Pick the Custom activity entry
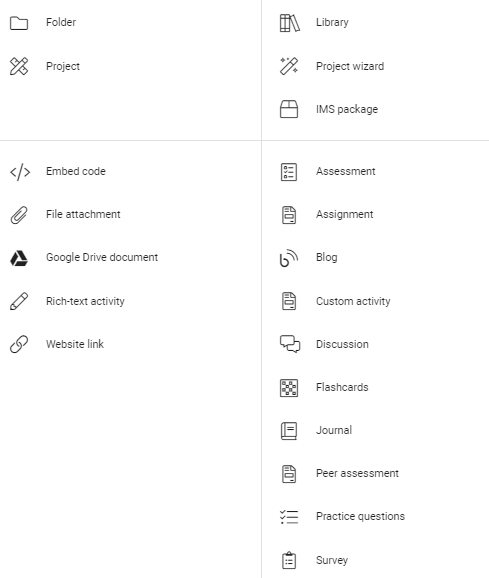Image resolution: width=489 pixels, height=578 pixels. coord(353,301)
